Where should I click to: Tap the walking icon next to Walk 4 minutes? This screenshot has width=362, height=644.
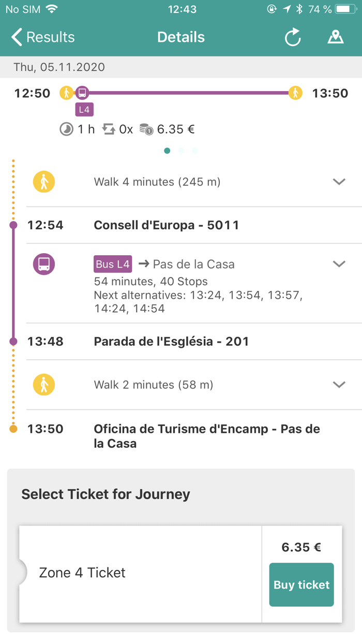click(44, 182)
